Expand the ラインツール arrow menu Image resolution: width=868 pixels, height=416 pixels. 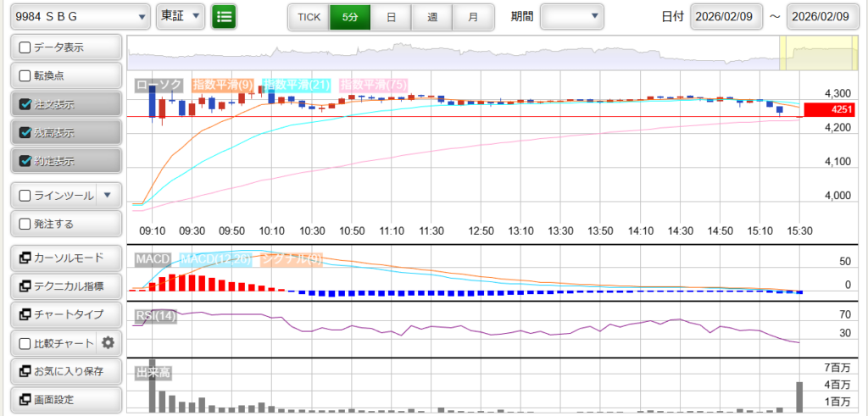(106, 195)
